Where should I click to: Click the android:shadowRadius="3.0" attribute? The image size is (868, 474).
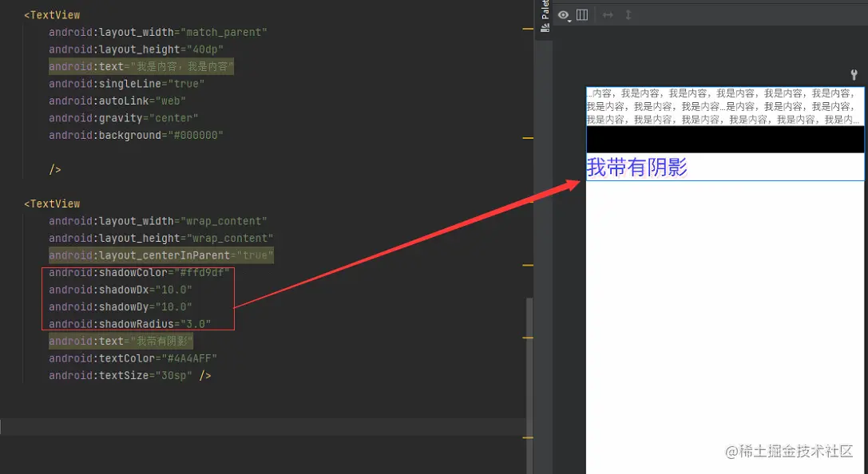(x=130, y=324)
